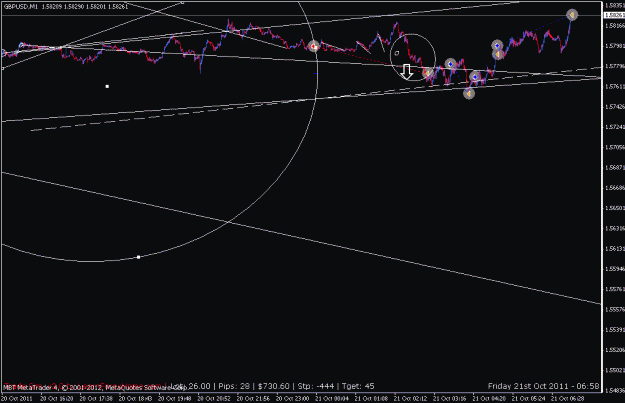The height and width of the screenshot is (403, 625).
Task: Click the 1.5705 price axis label
Action: pos(615,147)
